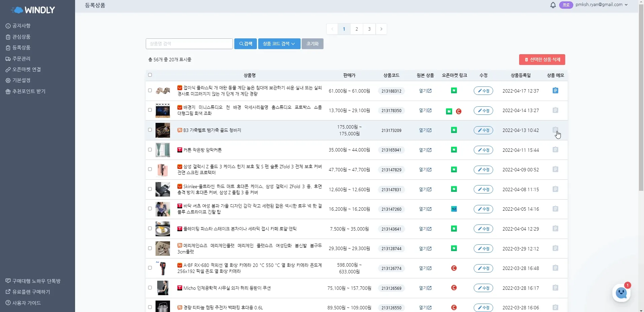Open 사용자 가이드 link
This screenshot has width=644, height=312.
click(23, 303)
